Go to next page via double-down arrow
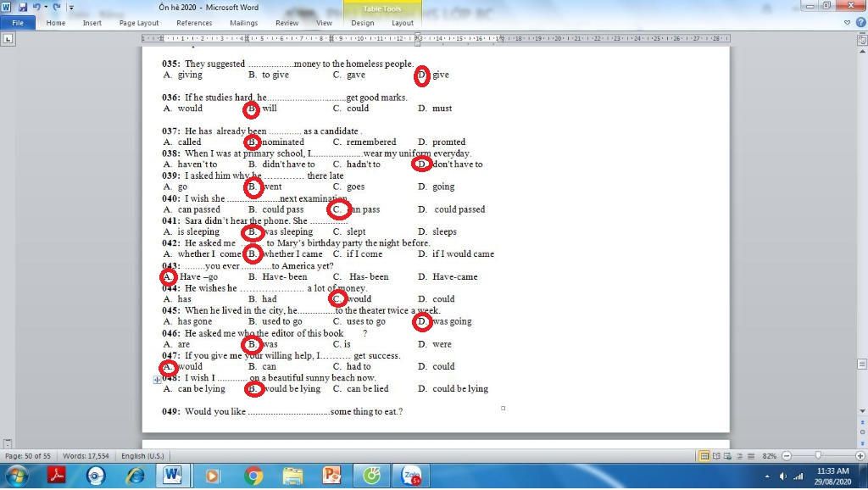 (x=862, y=442)
